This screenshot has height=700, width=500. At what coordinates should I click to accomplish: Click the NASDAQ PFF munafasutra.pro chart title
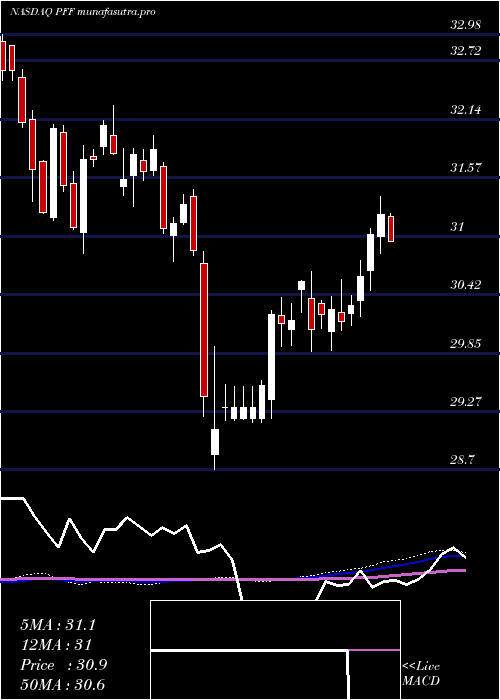pyautogui.click(x=83, y=12)
